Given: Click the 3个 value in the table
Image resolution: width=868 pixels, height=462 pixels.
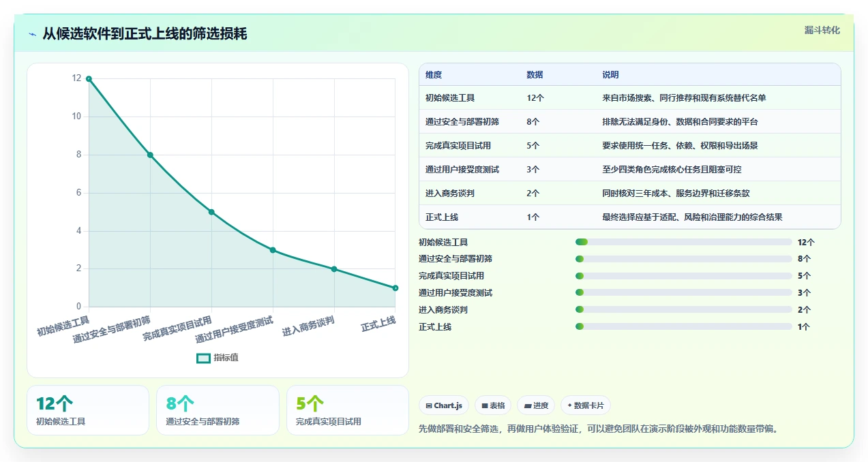Looking at the screenshot, I should coord(533,170).
